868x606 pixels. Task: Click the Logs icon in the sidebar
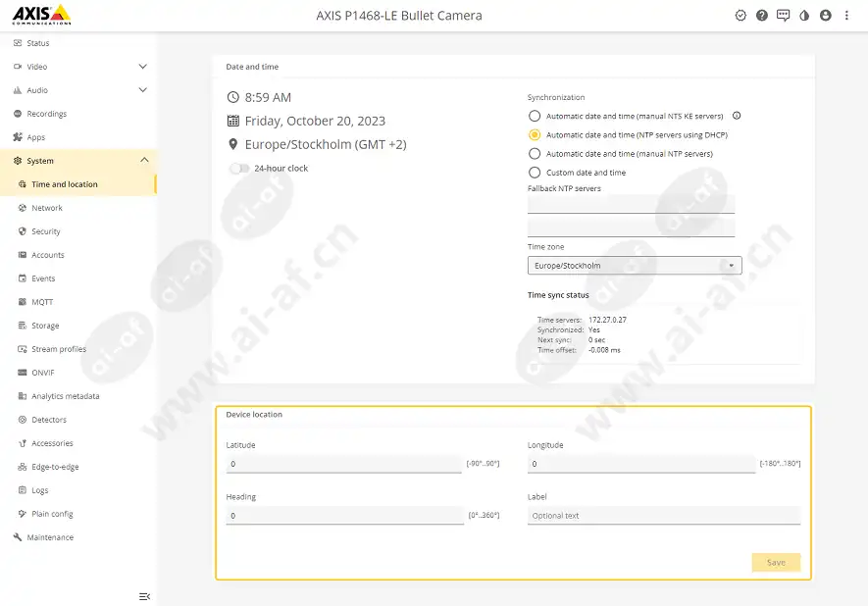[23, 490]
